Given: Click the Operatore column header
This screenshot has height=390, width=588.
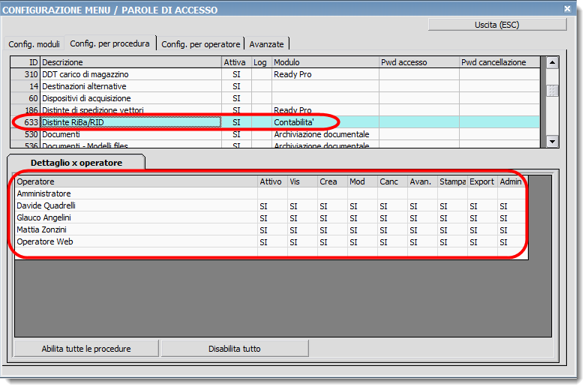Looking at the screenshot, I should pyautogui.click(x=136, y=181).
